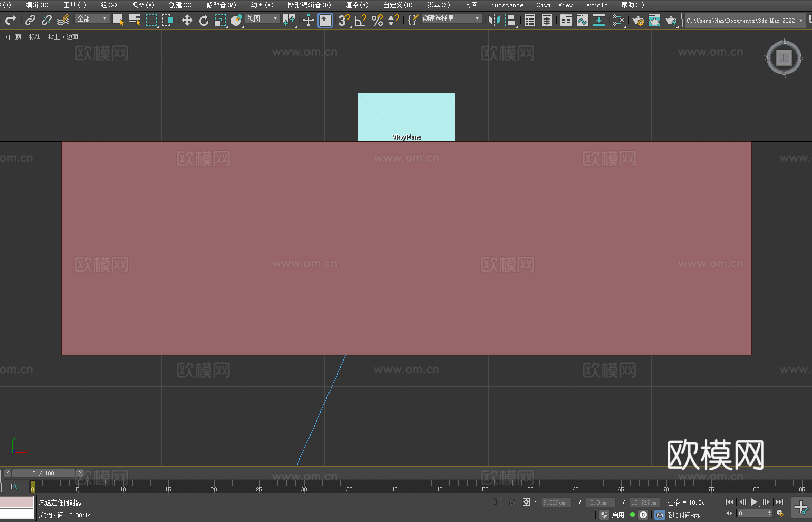812x522 pixels.
Task: Click the Mirror tool icon
Action: 494,20
